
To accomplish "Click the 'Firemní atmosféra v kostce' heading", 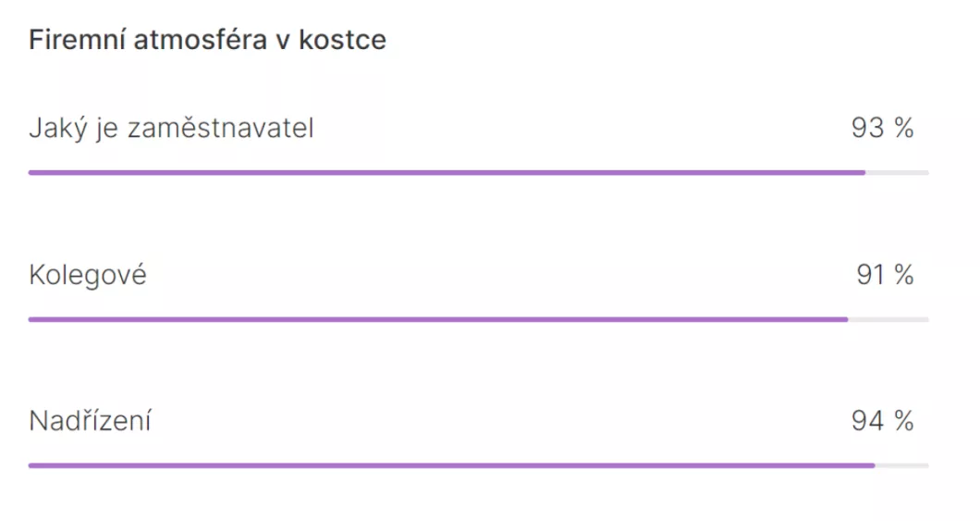I will [x=207, y=40].
